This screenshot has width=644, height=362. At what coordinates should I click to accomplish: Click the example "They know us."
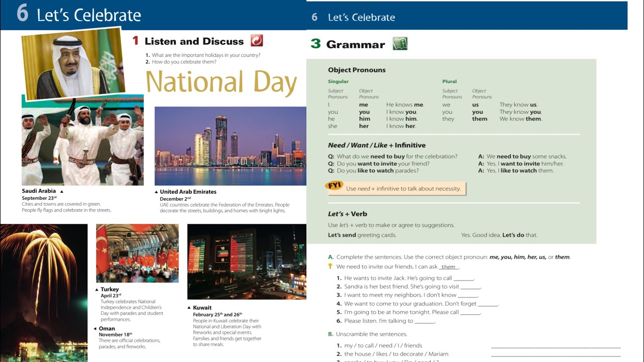(x=518, y=105)
